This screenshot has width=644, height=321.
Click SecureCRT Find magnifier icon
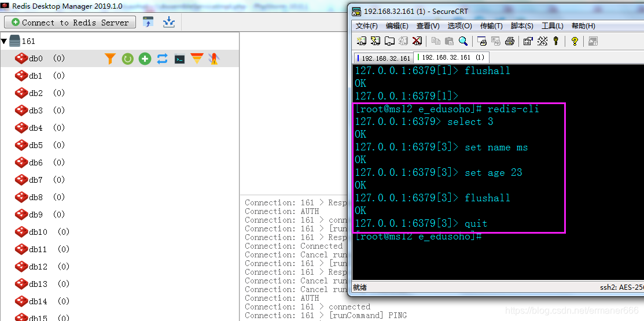point(463,40)
